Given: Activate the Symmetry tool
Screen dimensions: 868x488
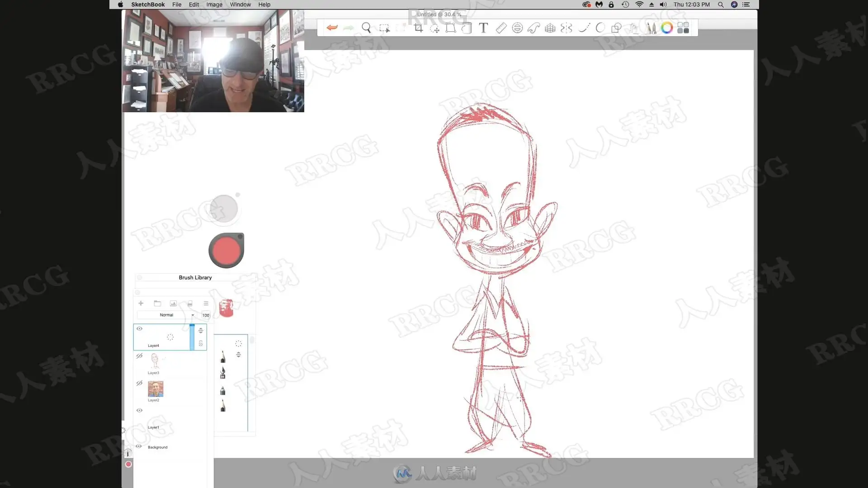Looking at the screenshot, I should coord(566,28).
